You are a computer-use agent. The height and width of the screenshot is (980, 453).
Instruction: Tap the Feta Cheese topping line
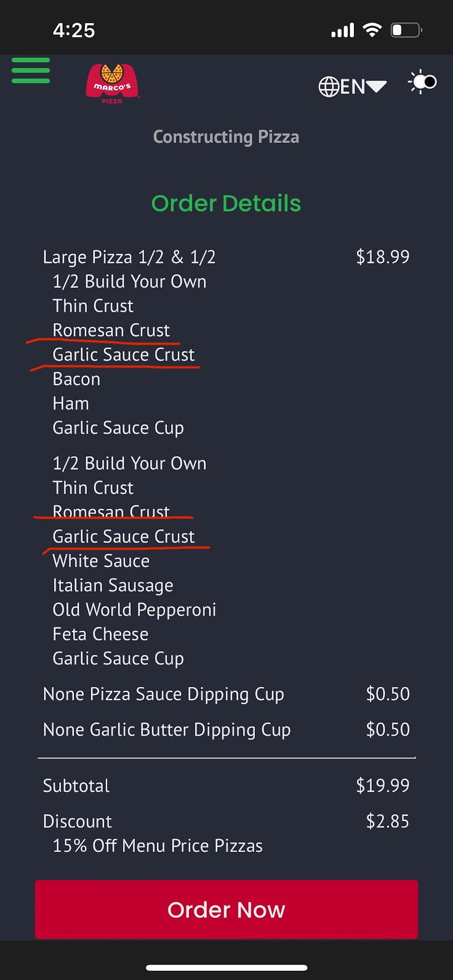pyautogui.click(x=101, y=634)
